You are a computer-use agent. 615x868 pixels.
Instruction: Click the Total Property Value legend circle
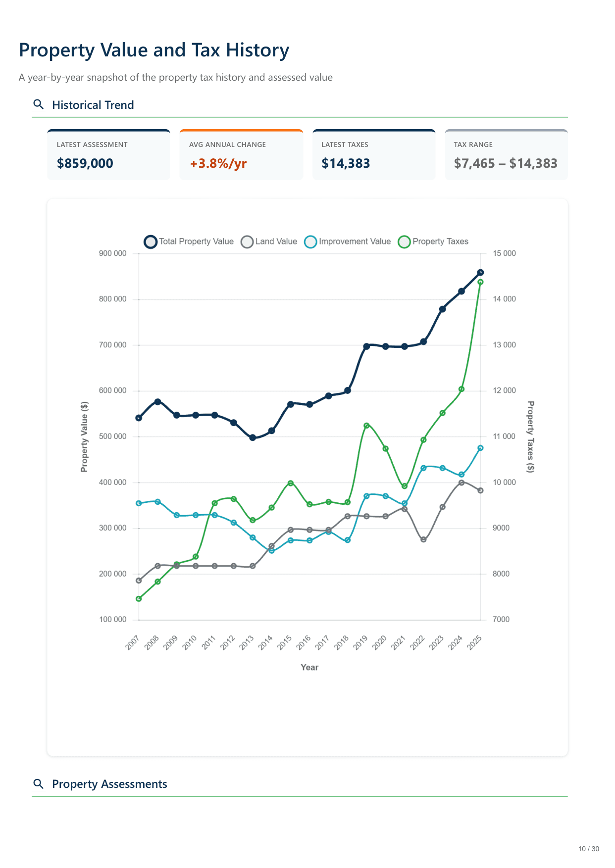pyautogui.click(x=151, y=242)
